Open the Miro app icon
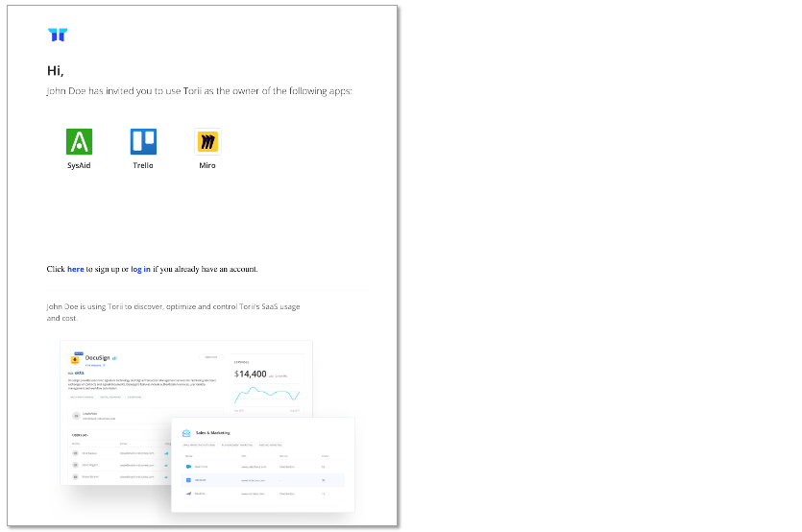Viewport: 802px width, 532px height. pos(207,142)
